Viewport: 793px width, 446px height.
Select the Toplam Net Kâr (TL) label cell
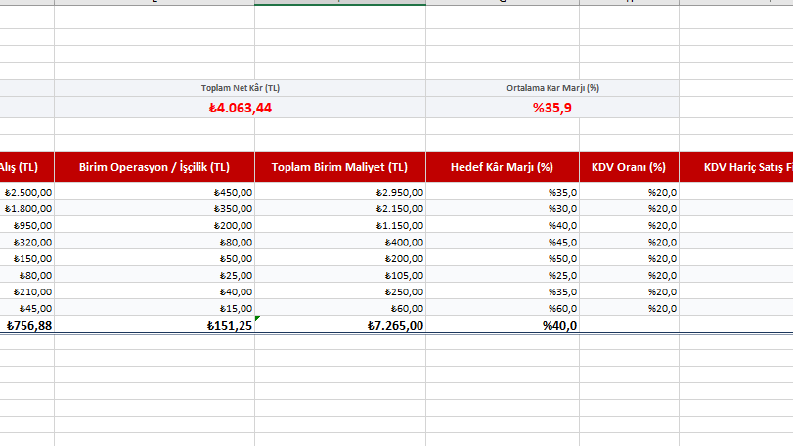[x=240, y=88]
